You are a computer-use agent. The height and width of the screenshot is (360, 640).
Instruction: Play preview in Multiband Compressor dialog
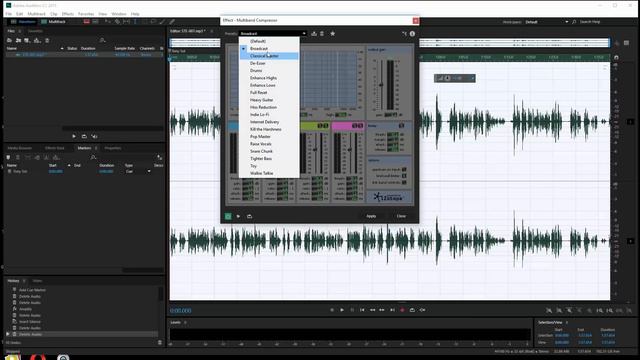pyautogui.click(x=238, y=216)
